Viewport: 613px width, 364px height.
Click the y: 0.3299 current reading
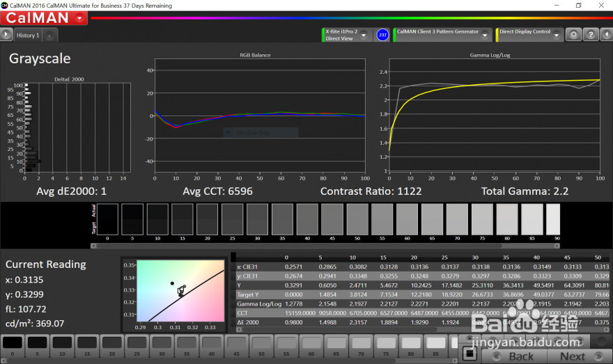[x=24, y=294]
